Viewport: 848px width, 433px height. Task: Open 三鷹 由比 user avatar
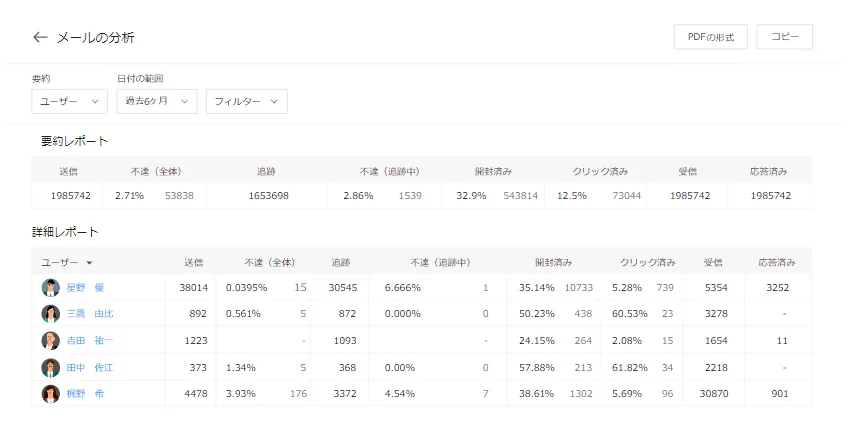pyautogui.click(x=51, y=314)
